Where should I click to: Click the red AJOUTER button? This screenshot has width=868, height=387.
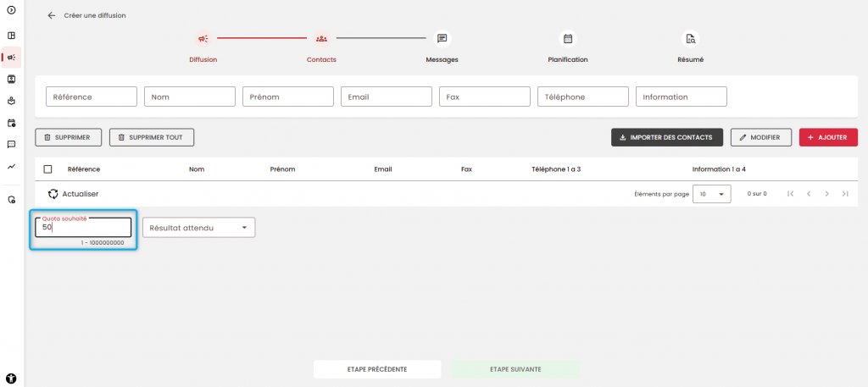tap(828, 137)
